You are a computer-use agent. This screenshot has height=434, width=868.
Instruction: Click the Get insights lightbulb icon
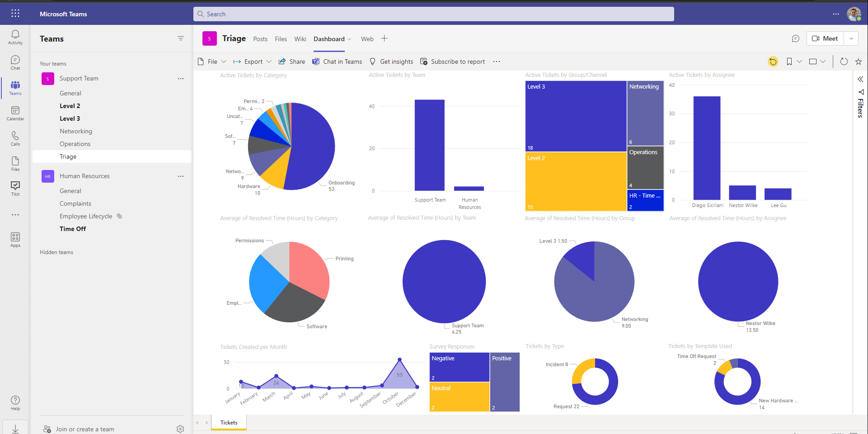tap(372, 61)
